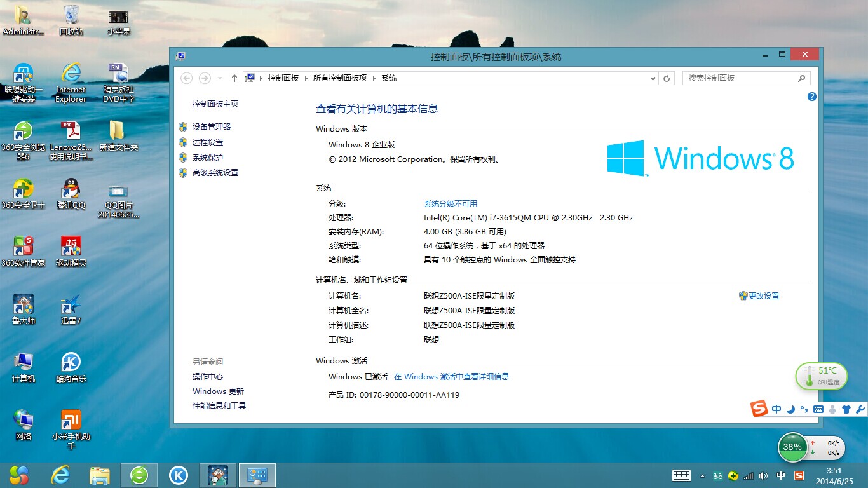Viewport: 868px width, 488px height.
Task: Open the 计算机 desktop icon
Action: pyautogui.click(x=24, y=367)
